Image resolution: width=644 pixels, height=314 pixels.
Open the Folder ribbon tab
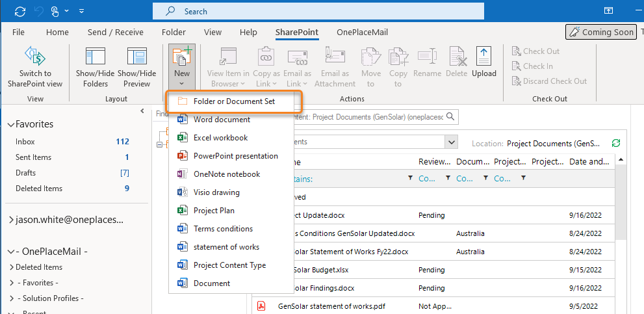click(x=174, y=32)
